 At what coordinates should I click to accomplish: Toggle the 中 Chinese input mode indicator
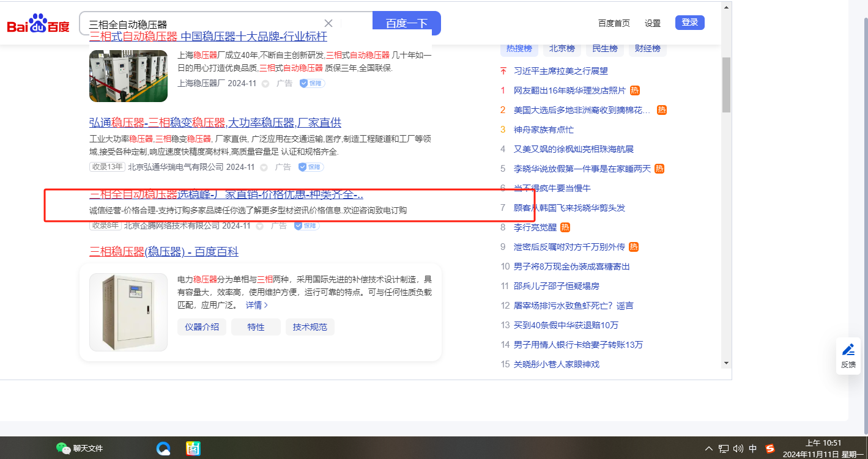pyautogui.click(x=753, y=448)
